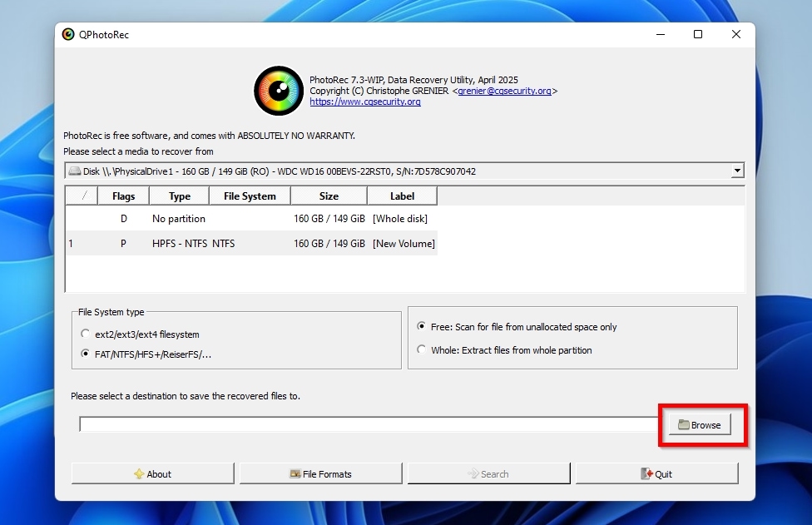Enable Whole: Extract files from whole partition
The image size is (812, 525).
[x=422, y=349]
